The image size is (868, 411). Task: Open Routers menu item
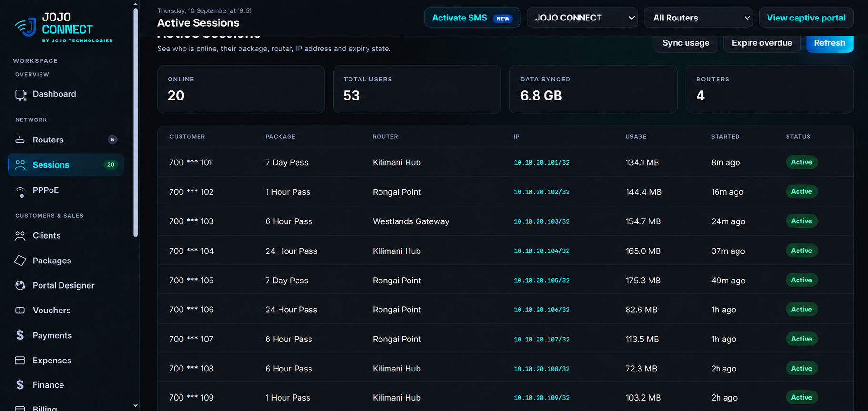point(66,140)
